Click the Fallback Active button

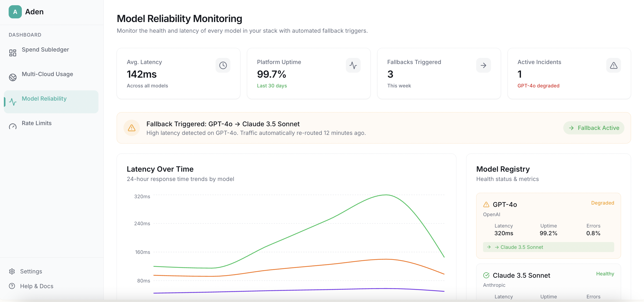click(x=594, y=128)
